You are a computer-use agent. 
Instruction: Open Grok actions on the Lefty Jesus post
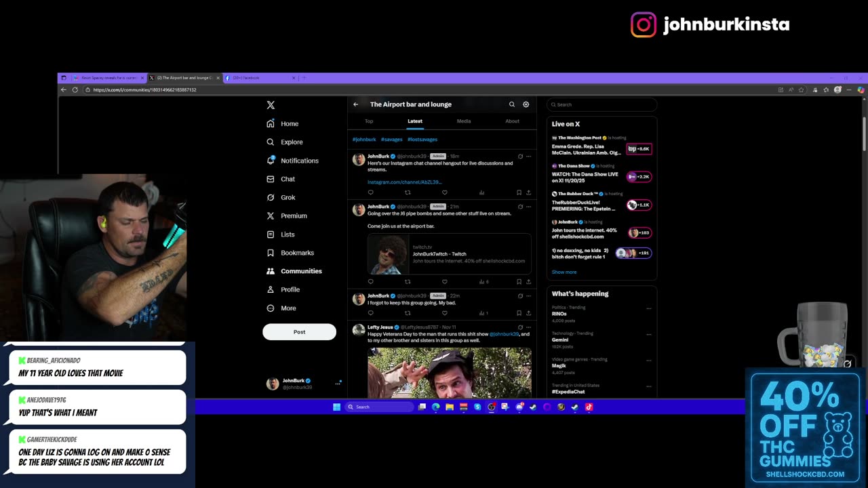pyautogui.click(x=520, y=327)
